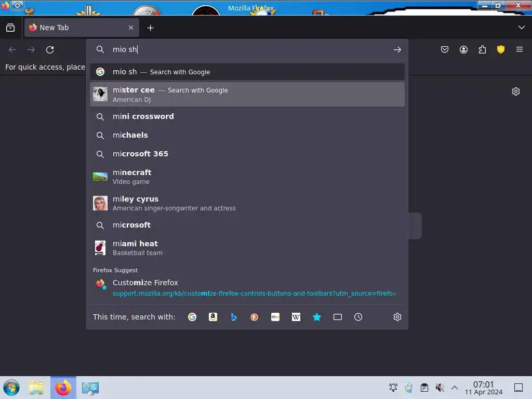Image resolution: width=532 pixels, height=399 pixels.
Task: Click the address bar text 'mio sh'
Action: 125,49
